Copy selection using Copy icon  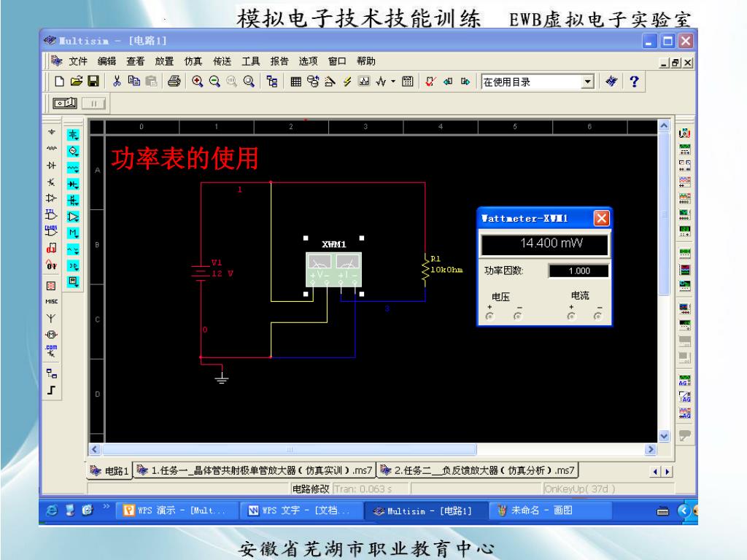(x=134, y=82)
